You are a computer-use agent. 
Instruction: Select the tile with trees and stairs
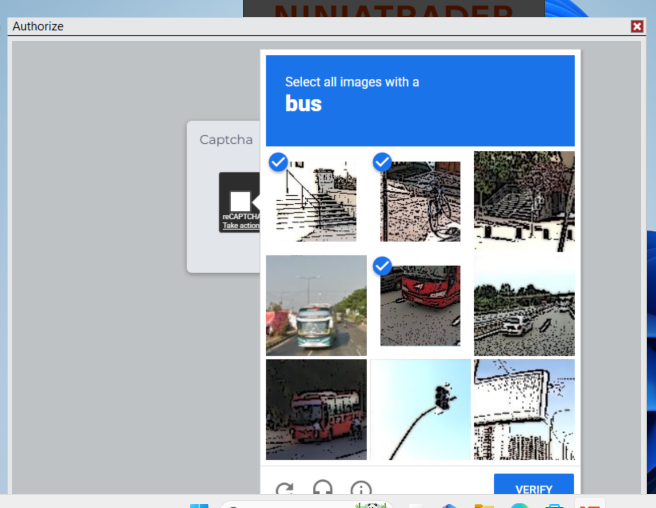click(x=524, y=201)
